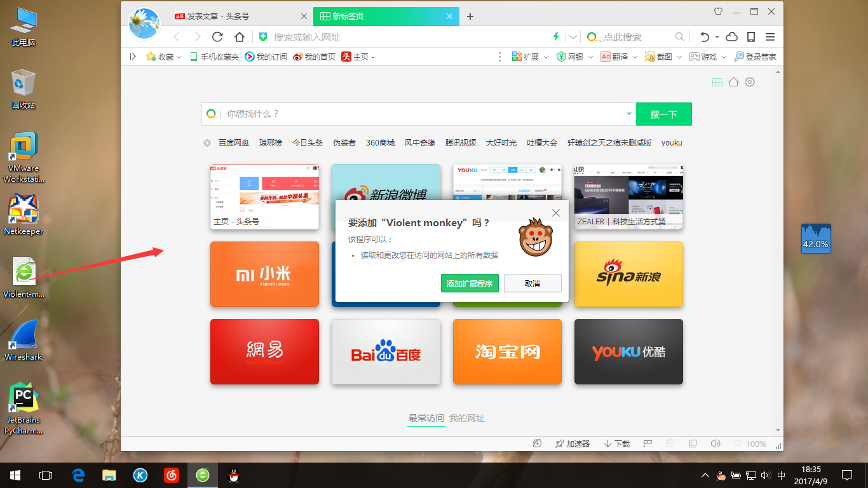Click the green shield security icon
This screenshot has width=868, height=488.
point(262,37)
